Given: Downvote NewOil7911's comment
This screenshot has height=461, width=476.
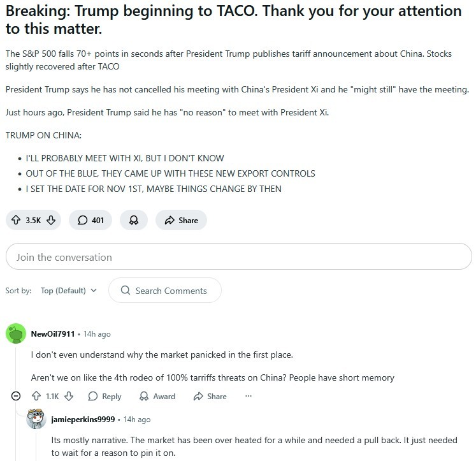Looking at the screenshot, I should click(69, 396).
